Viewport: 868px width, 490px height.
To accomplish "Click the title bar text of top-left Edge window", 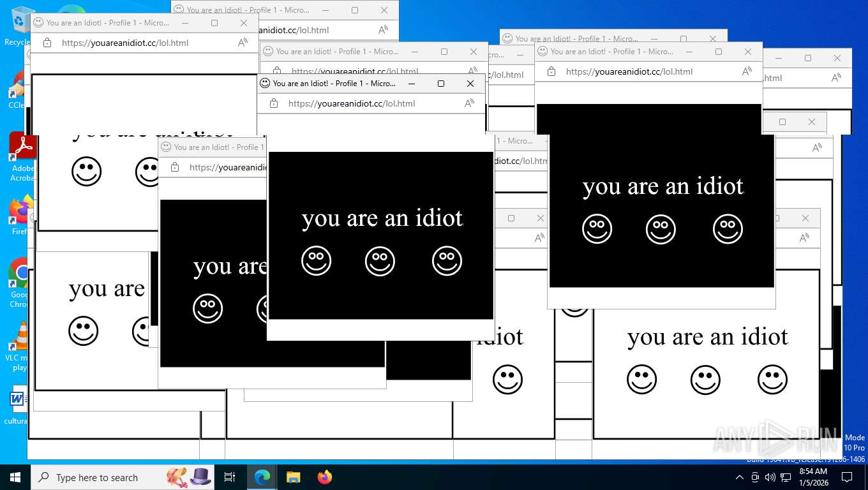I will (x=108, y=23).
